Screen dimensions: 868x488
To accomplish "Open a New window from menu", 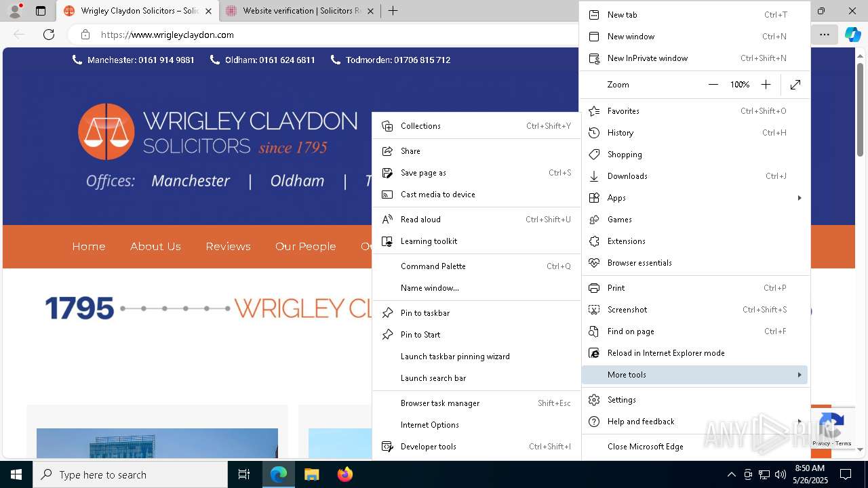I will pyautogui.click(x=695, y=37).
